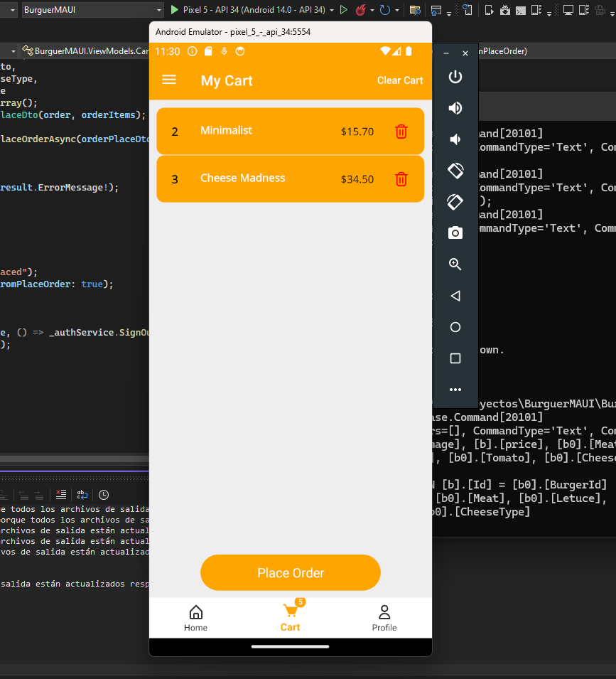This screenshot has width=616, height=679.
Task: Raise the emulator volume
Action: click(455, 108)
